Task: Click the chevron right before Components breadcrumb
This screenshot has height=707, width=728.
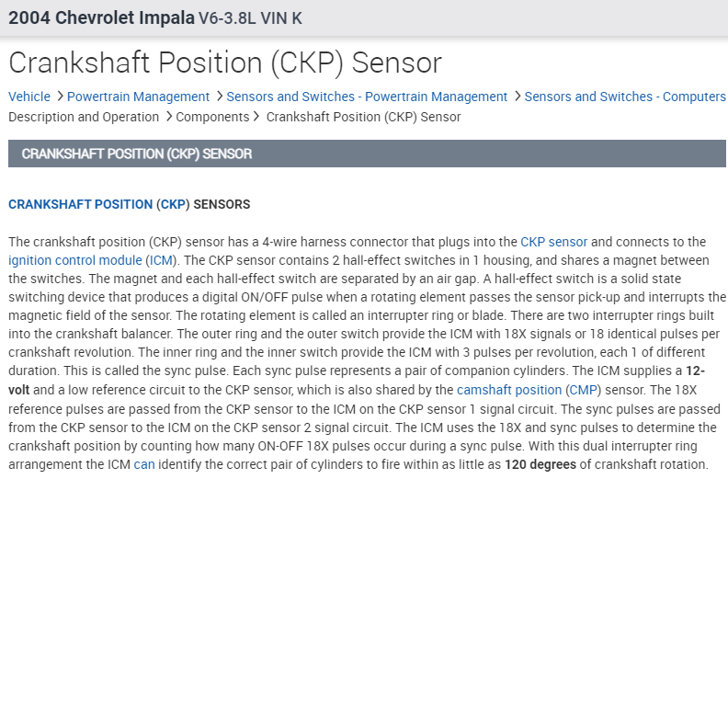Action: click(168, 117)
